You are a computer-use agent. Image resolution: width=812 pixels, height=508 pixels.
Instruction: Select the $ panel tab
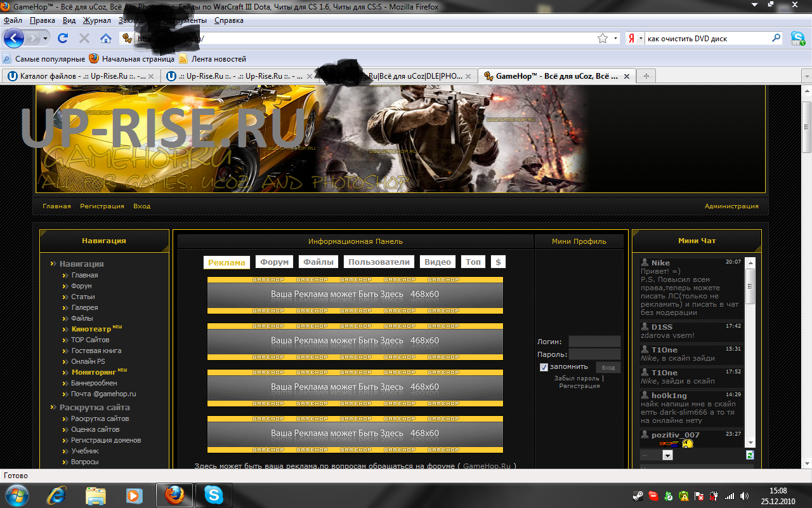498,262
